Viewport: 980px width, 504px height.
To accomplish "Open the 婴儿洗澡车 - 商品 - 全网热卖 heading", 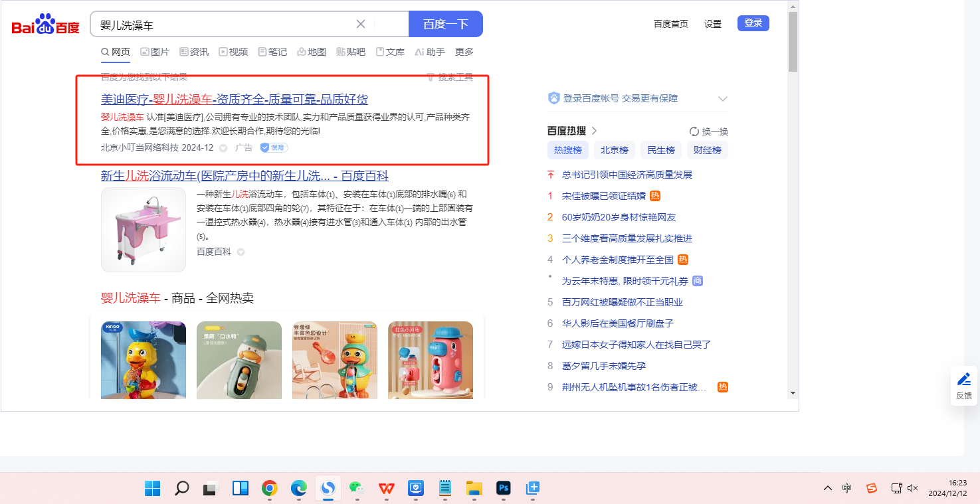I will (177, 298).
